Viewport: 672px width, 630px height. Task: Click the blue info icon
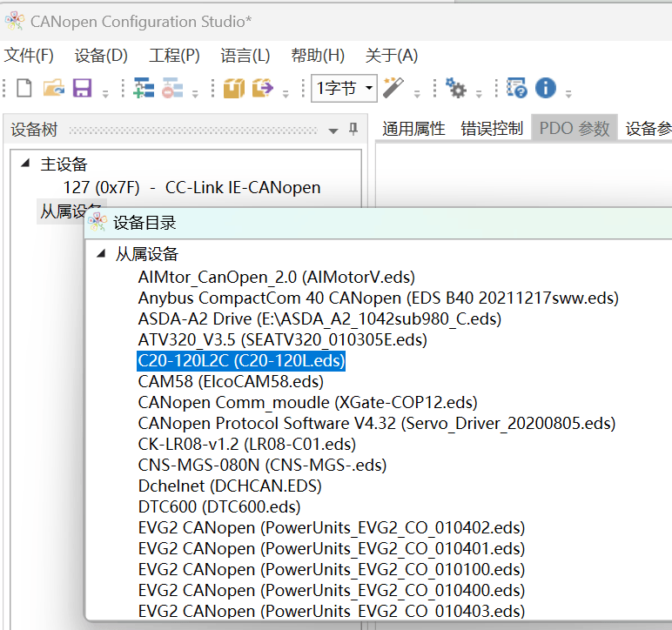[x=546, y=88]
